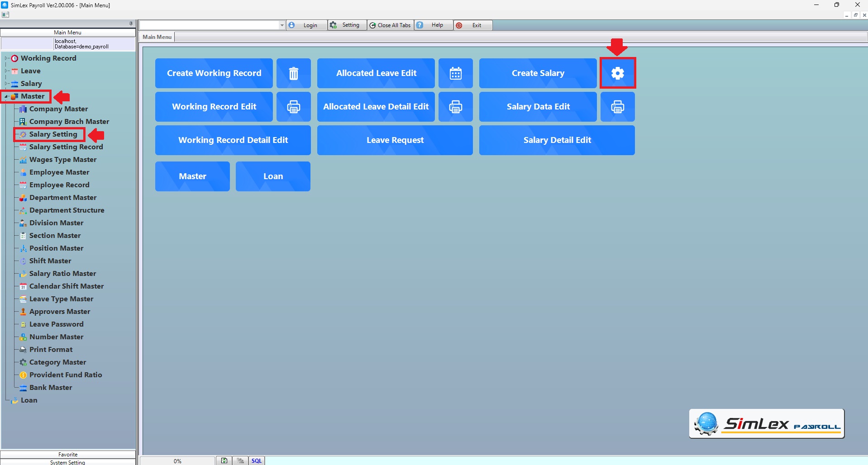Open the Loan tile button
Screen dimensions: 868x465
[x=273, y=176]
